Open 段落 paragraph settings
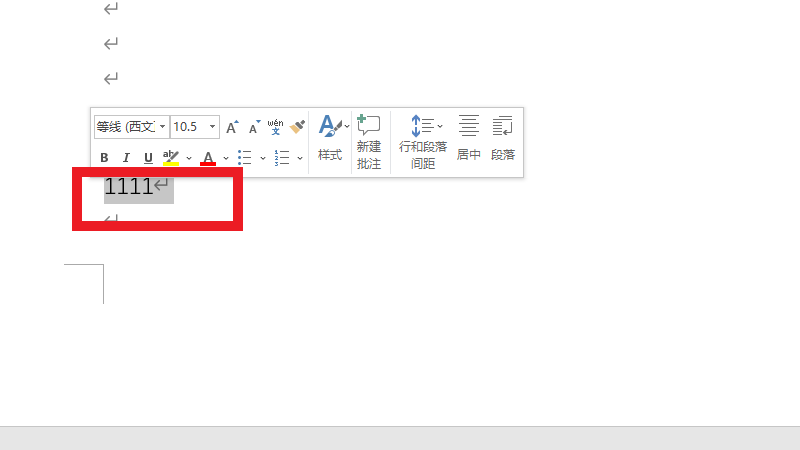 (502, 138)
